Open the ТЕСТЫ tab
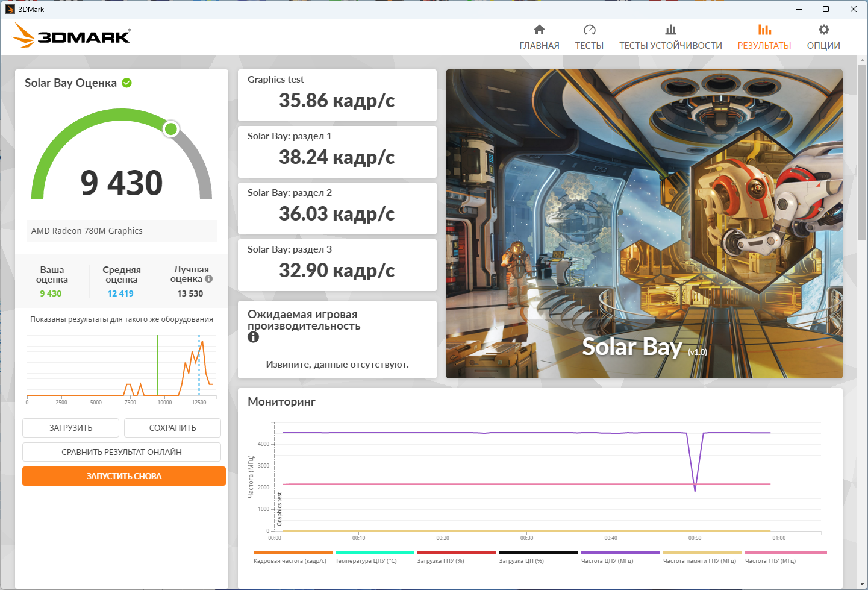 (x=589, y=37)
